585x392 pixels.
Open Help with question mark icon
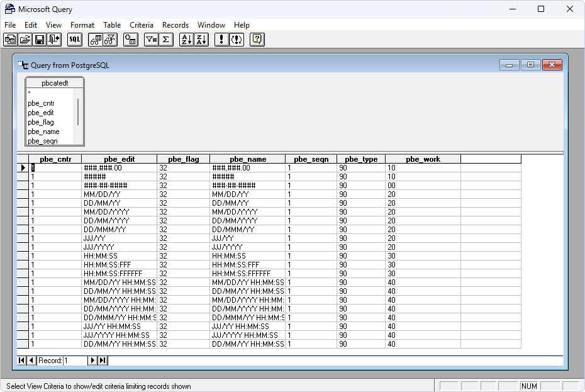pos(255,40)
